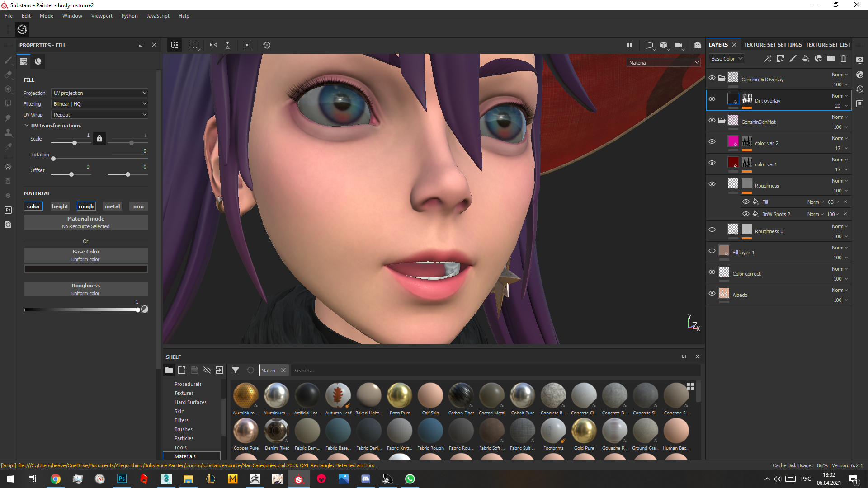Click the Base Color uniform color swatch
The height and width of the screenshot is (488, 868).
[x=86, y=269]
